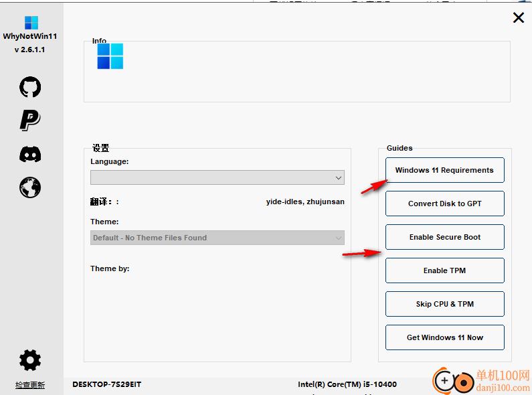Click the translators text yide-idles, zhujunsan
The height and width of the screenshot is (395, 532).
click(305, 202)
